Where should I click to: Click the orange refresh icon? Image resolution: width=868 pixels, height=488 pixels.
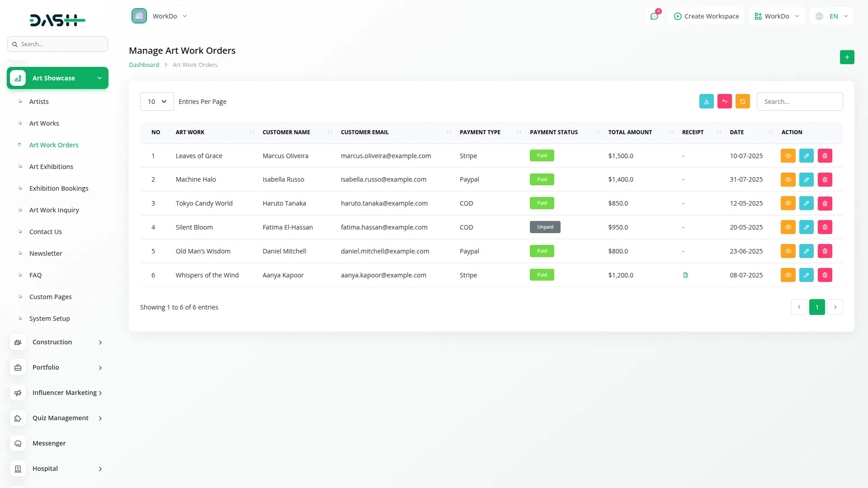pyautogui.click(x=742, y=102)
